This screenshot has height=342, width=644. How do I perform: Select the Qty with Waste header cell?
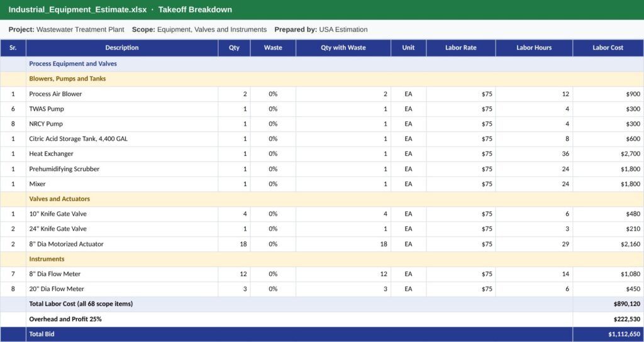tap(343, 48)
